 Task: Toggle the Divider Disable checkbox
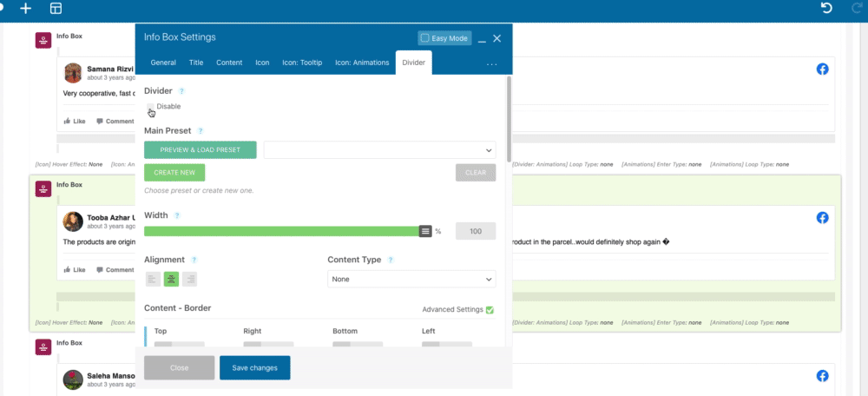[150, 106]
